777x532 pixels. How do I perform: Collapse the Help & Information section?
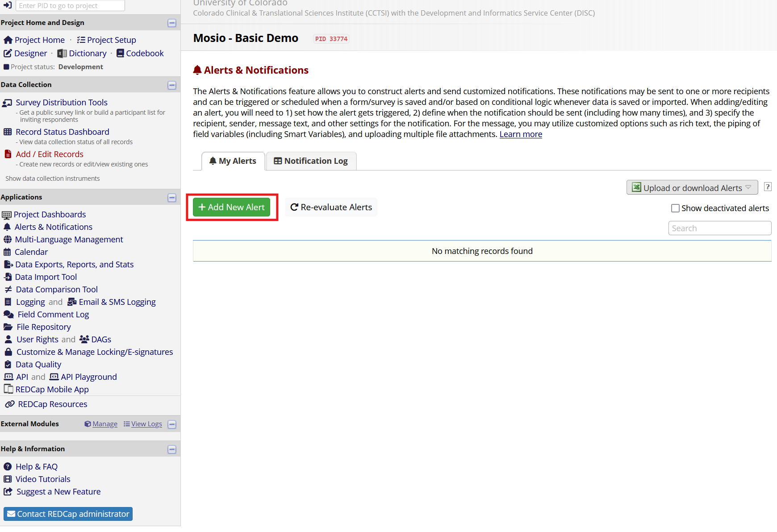tap(172, 449)
